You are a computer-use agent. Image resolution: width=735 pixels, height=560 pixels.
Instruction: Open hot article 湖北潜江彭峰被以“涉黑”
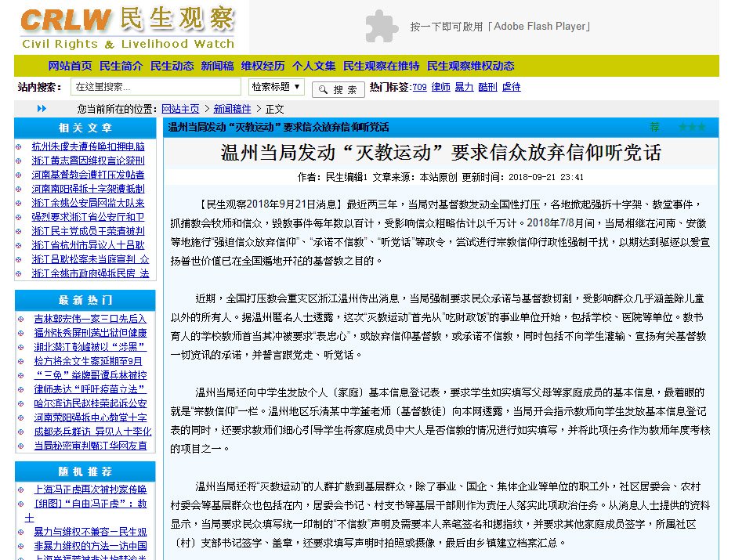click(x=90, y=347)
